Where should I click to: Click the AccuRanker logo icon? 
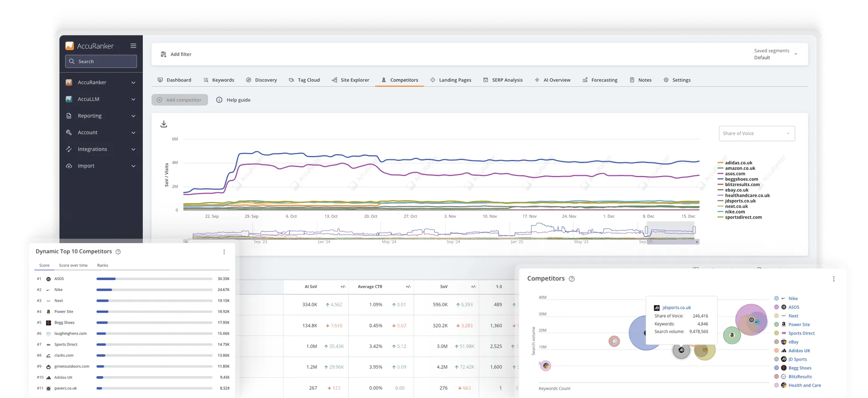tap(70, 46)
